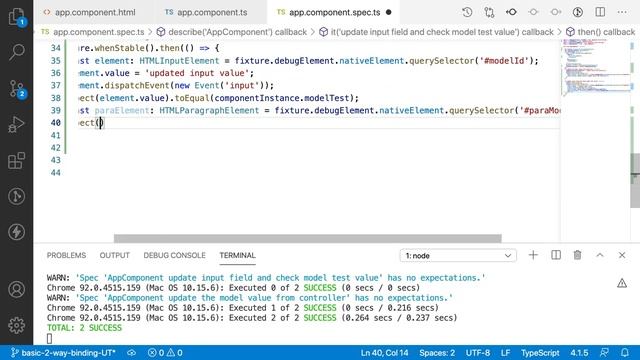Open the Source Control view
The height and width of the screenshot is (360, 640).
(16, 88)
